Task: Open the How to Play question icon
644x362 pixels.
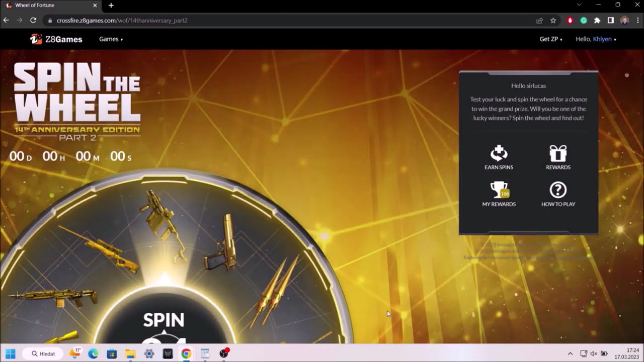Action: 558,194
